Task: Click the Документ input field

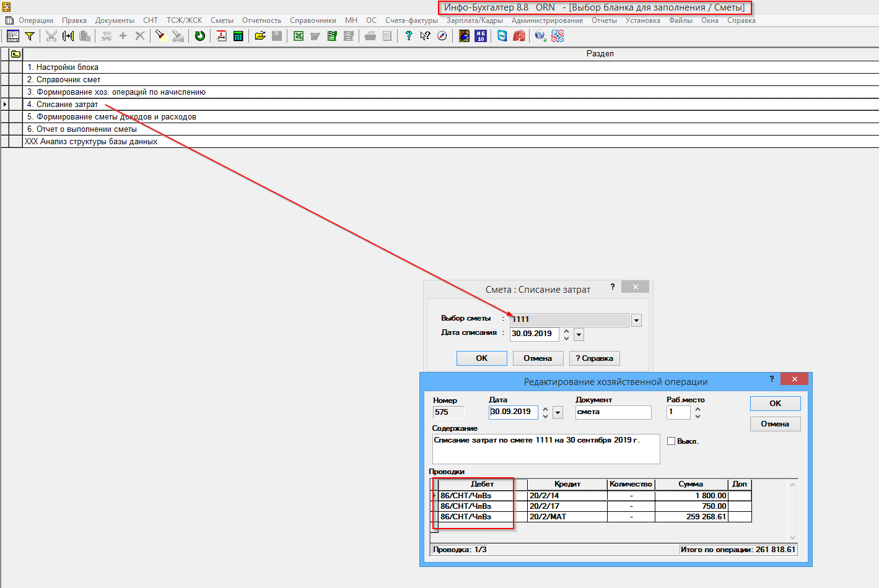Action: [613, 412]
